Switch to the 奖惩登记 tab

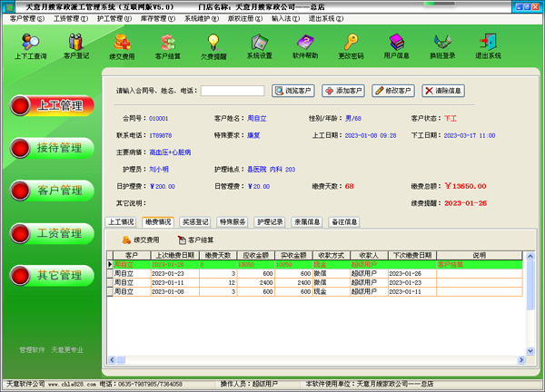coord(195,221)
